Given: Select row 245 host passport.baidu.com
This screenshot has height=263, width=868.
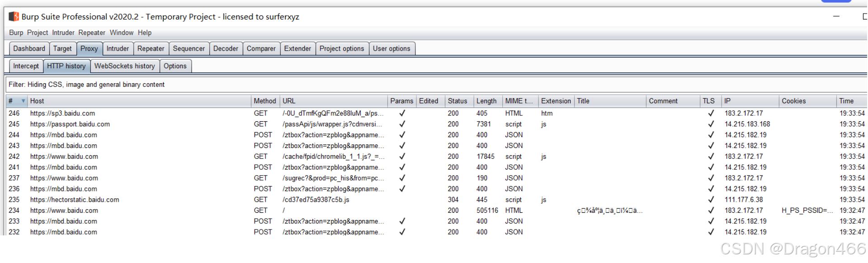Looking at the screenshot, I should [70, 124].
